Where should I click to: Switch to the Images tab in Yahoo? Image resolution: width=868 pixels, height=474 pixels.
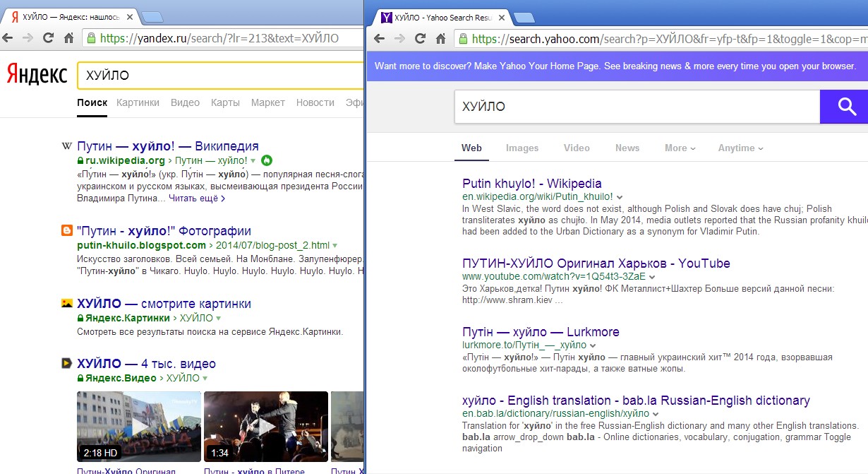522,148
